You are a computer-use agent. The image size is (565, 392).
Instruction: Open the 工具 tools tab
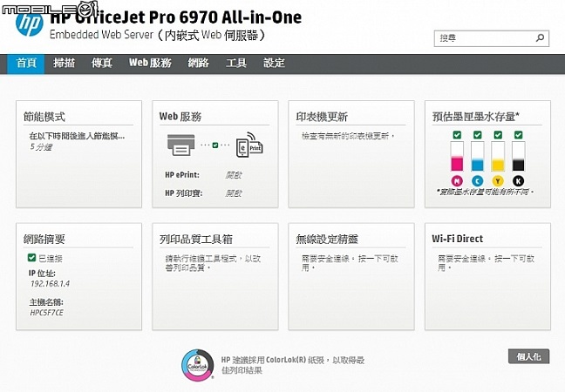pyautogui.click(x=236, y=63)
